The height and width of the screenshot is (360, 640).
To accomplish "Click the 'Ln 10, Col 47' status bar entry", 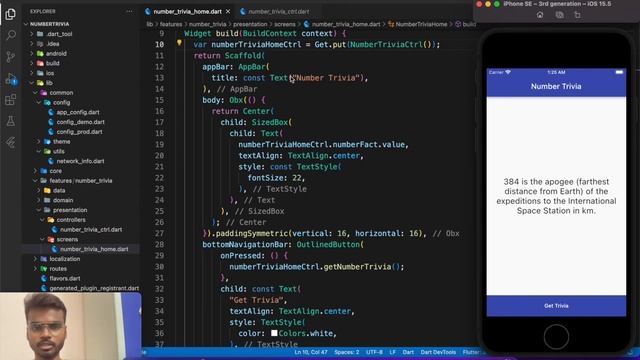I will tap(311, 352).
